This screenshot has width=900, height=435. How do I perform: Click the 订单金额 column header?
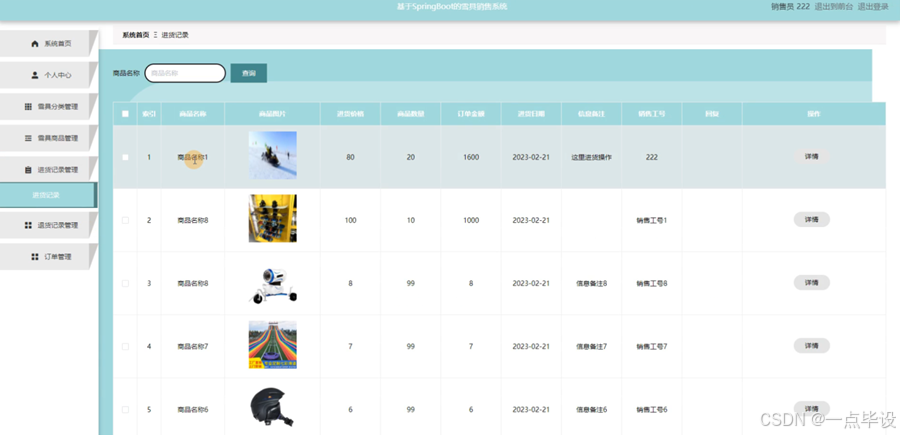coord(471,114)
